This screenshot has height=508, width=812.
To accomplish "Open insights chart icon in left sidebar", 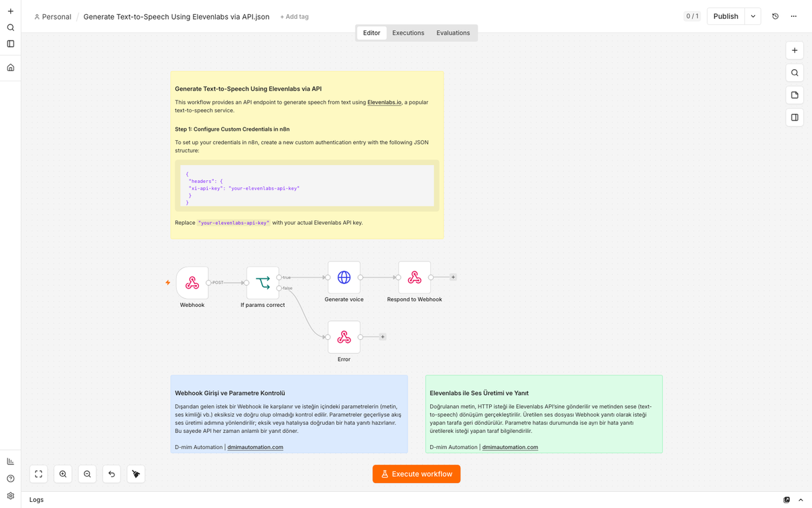I will click(x=10, y=461).
